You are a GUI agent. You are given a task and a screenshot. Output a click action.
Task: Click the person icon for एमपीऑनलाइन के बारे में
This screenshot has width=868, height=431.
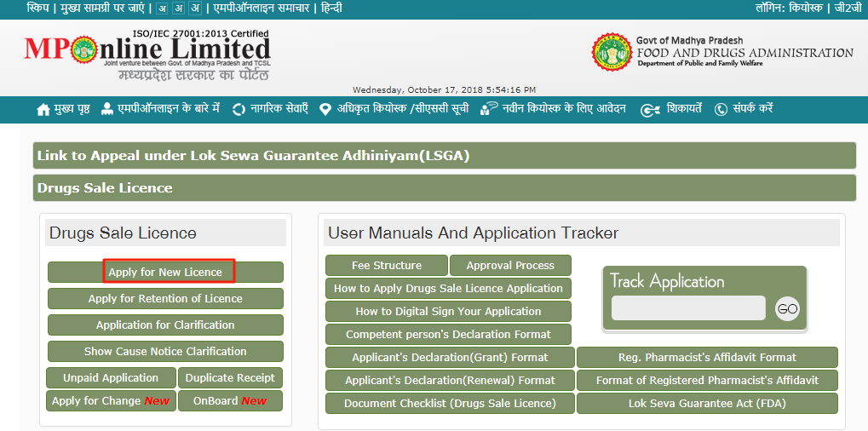(x=106, y=109)
